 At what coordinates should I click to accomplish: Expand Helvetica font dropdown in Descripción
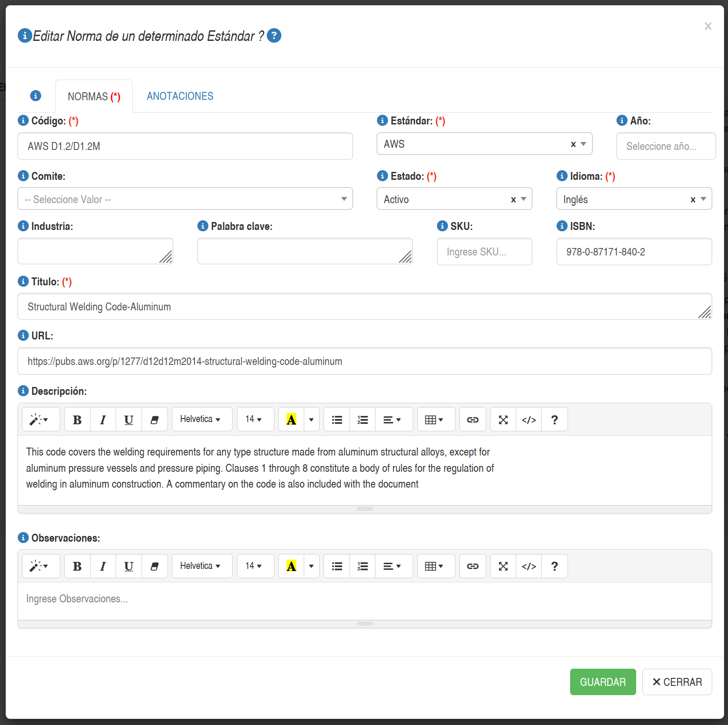202,420
